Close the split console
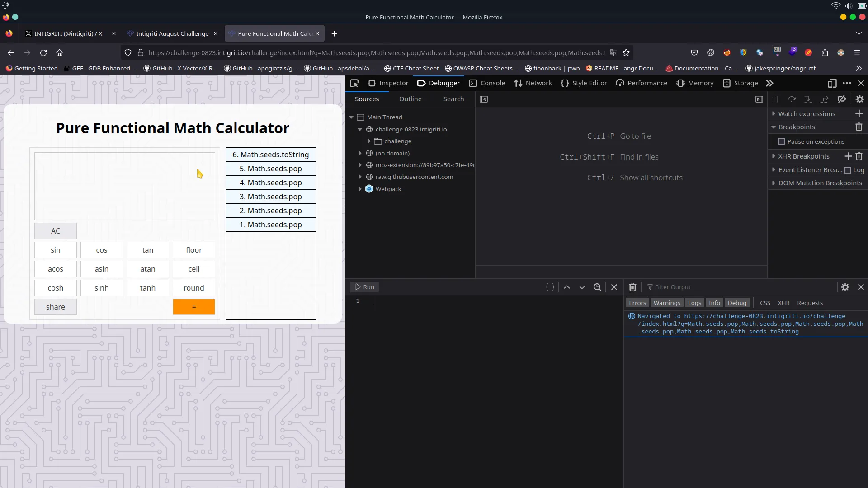 (x=861, y=287)
